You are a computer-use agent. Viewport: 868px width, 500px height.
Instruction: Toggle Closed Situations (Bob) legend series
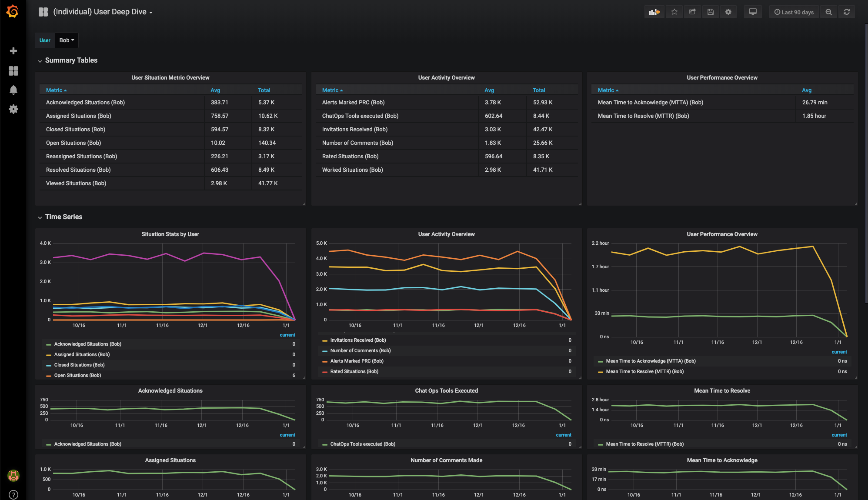pyautogui.click(x=79, y=365)
